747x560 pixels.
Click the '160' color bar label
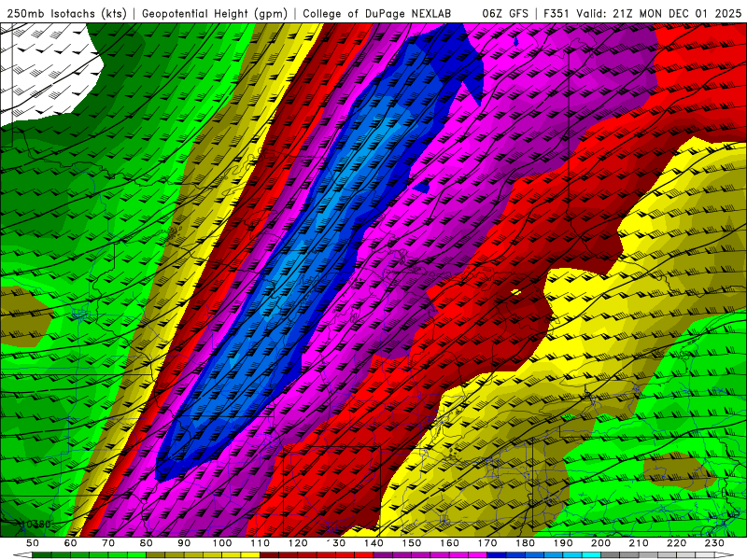[x=449, y=543]
